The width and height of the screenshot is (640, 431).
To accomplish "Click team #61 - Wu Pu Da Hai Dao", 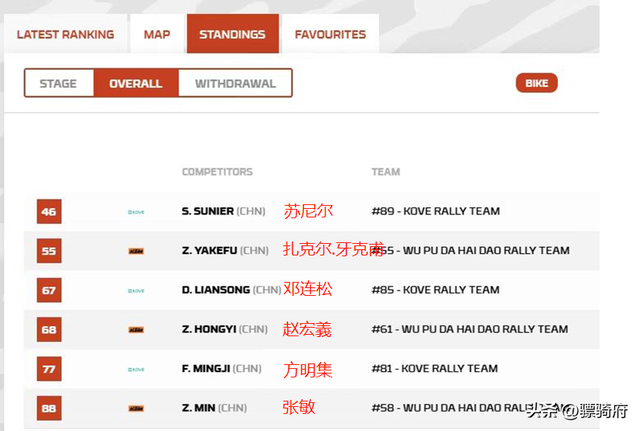I will (470, 329).
